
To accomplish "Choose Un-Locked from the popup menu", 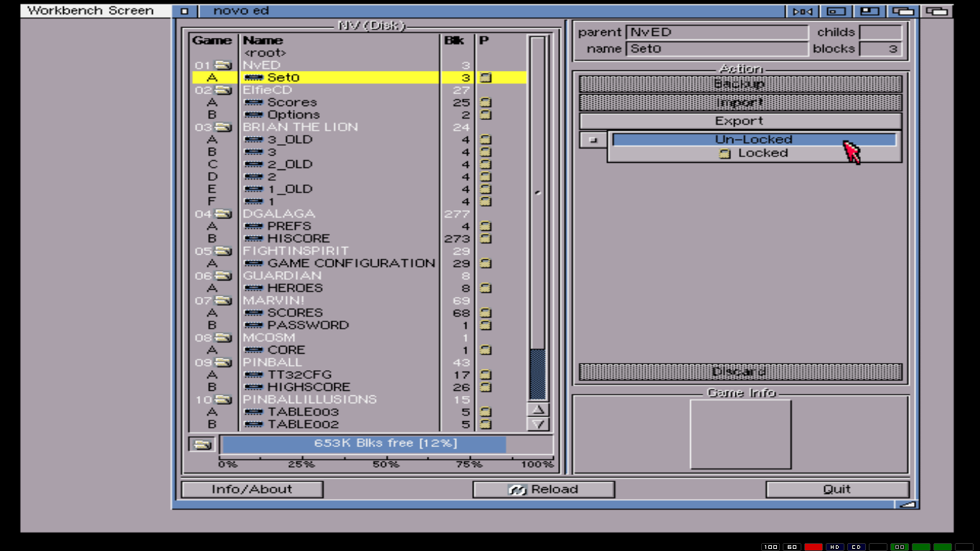I will coord(753,139).
